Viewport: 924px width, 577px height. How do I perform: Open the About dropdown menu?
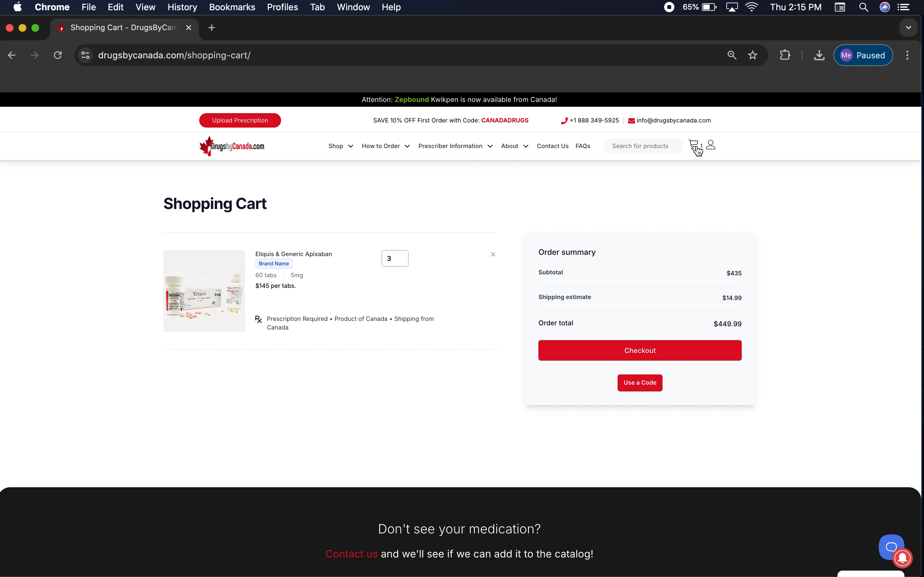[514, 146]
